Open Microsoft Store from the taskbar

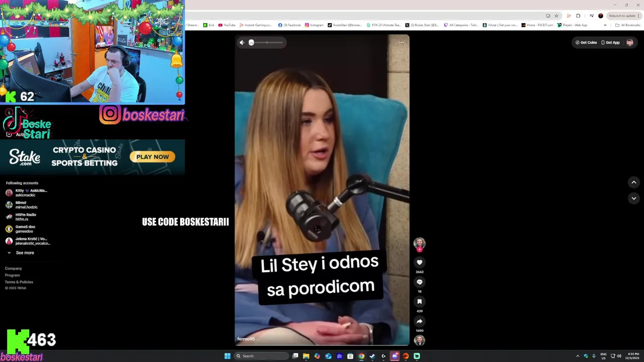pyautogui.click(x=350, y=356)
